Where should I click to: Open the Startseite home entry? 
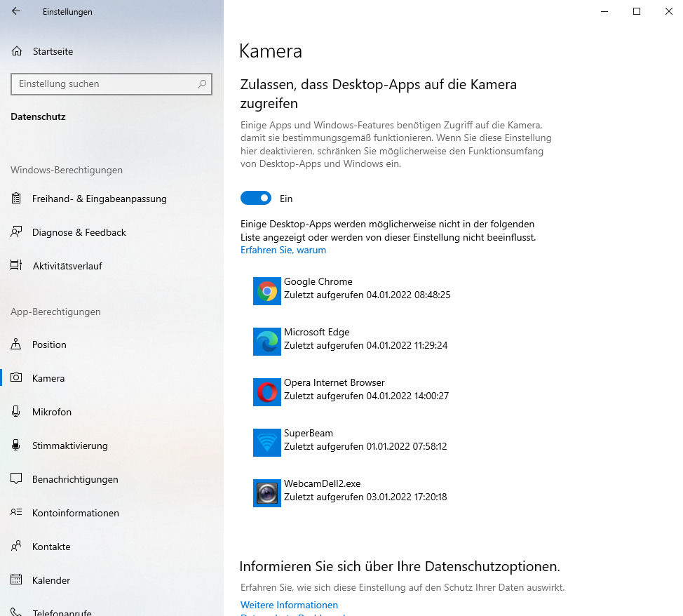point(51,51)
